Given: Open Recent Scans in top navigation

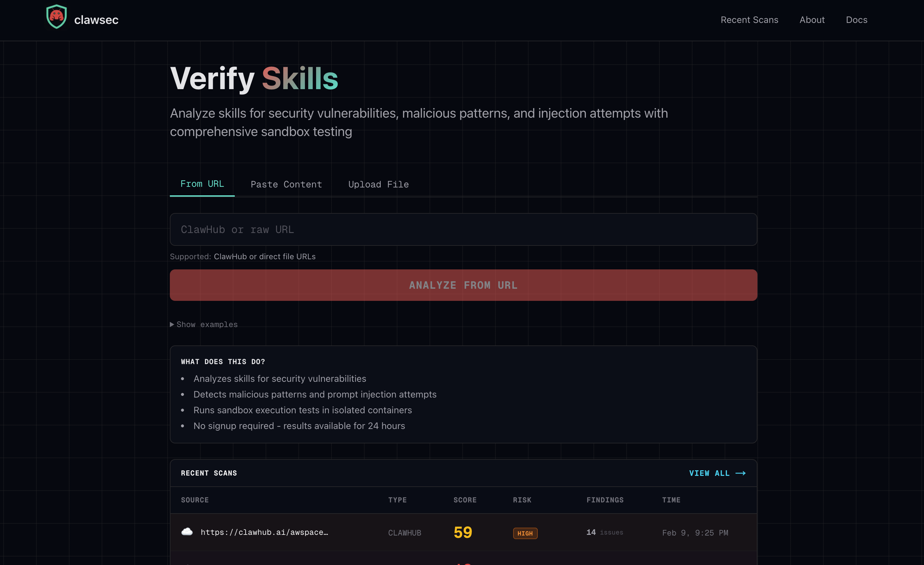Looking at the screenshot, I should (749, 20).
